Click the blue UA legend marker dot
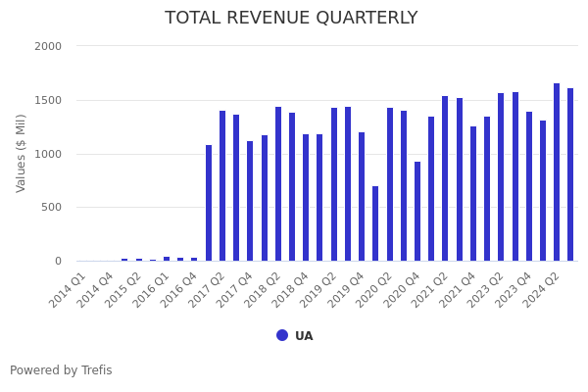The image size is (588, 392). (282, 335)
